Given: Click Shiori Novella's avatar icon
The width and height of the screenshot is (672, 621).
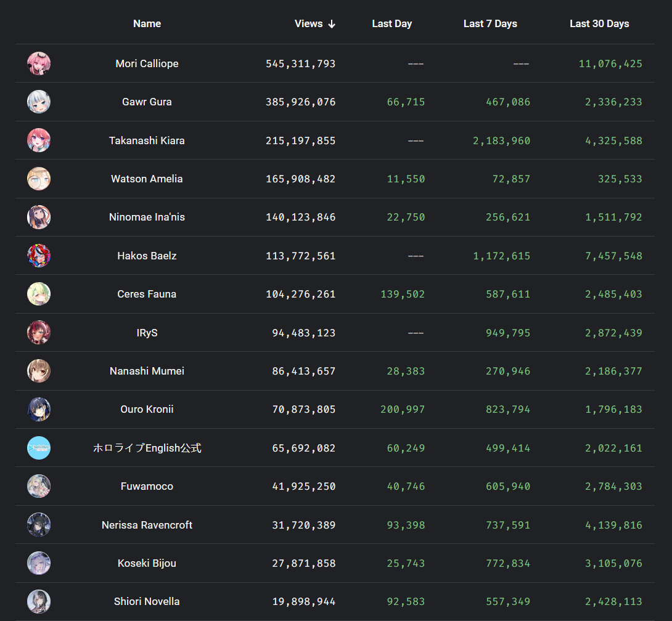Looking at the screenshot, I should 39,601.
